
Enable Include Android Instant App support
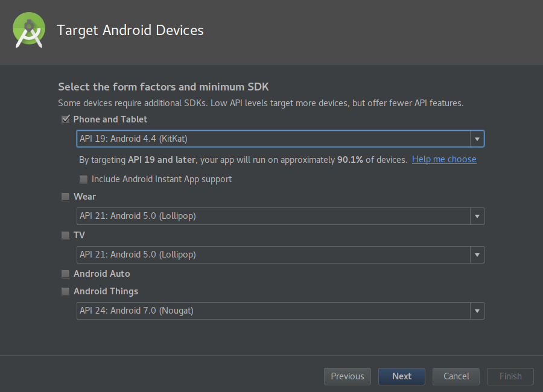(83, 179)
